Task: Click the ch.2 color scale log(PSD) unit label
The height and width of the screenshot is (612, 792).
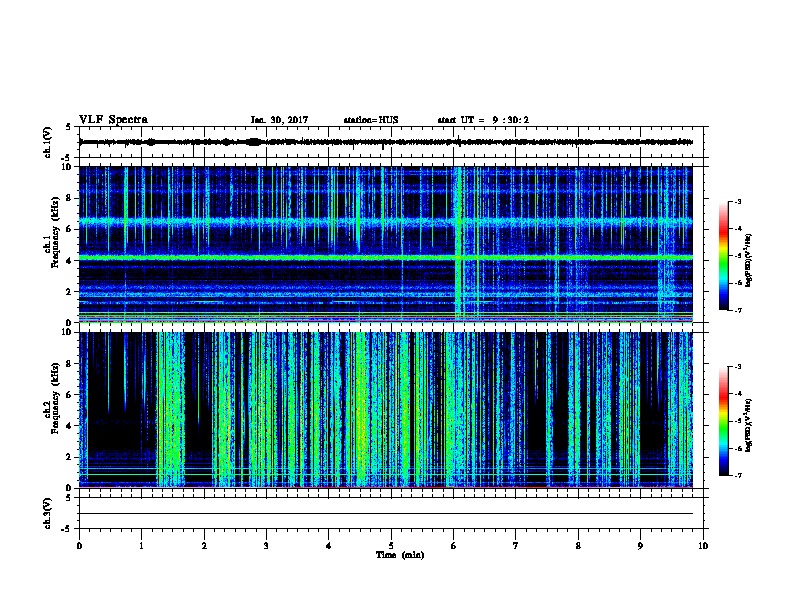Action: coord(749,425)
